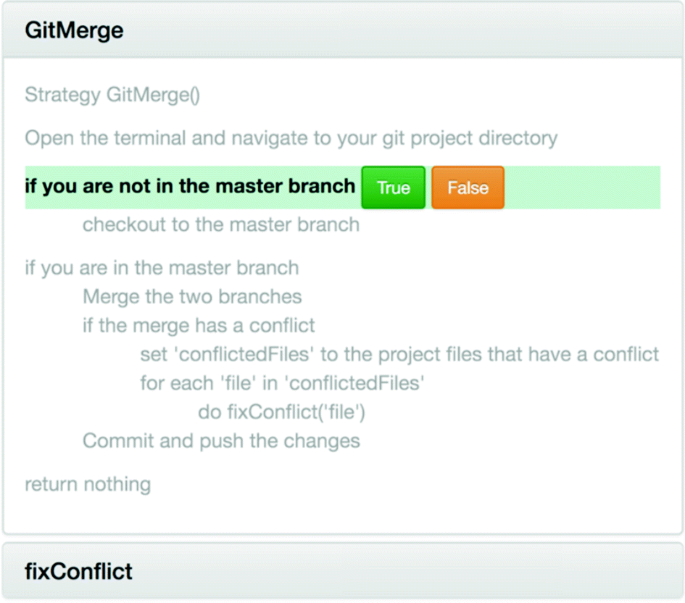Select the "set 'conflictedFiles'" statement line
This screenshot has width=685, height=603.
(399, 354)
